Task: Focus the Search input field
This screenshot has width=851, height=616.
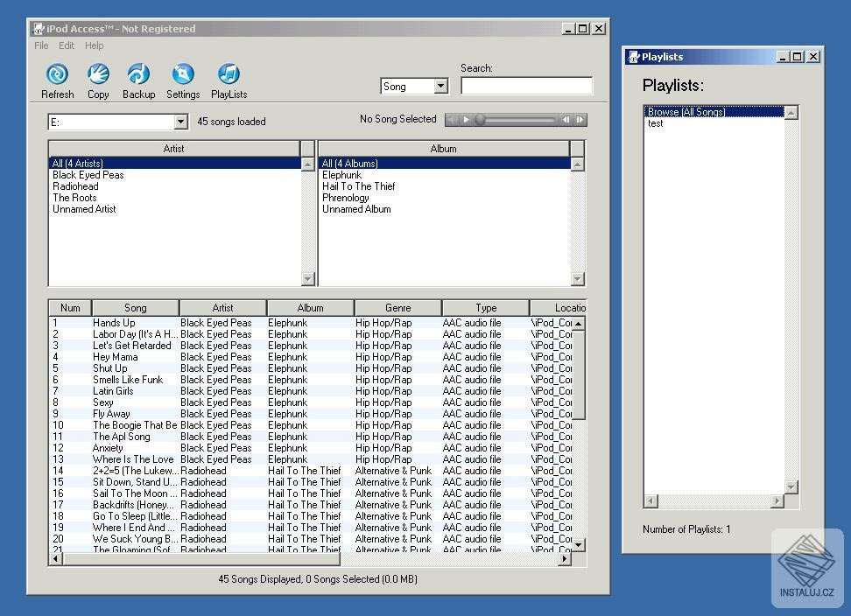Action: coord(526,86)
